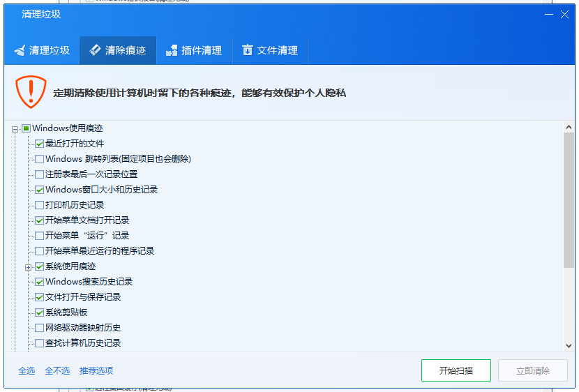Go to the 文件清理 tab

(x=270, y=50)
